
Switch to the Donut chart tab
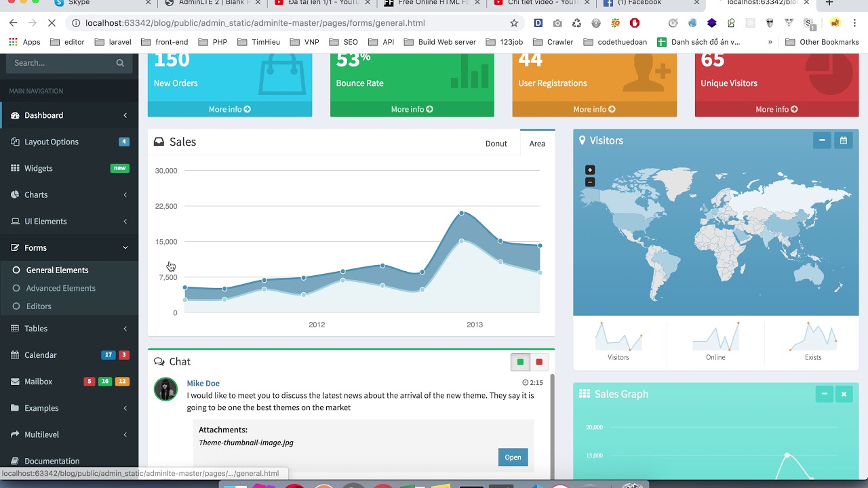(x=496, y=144)
